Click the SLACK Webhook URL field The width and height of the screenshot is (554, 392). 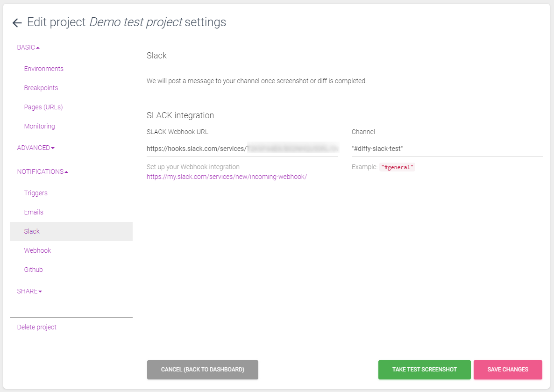pyautogui.click(x=242, y=149)
